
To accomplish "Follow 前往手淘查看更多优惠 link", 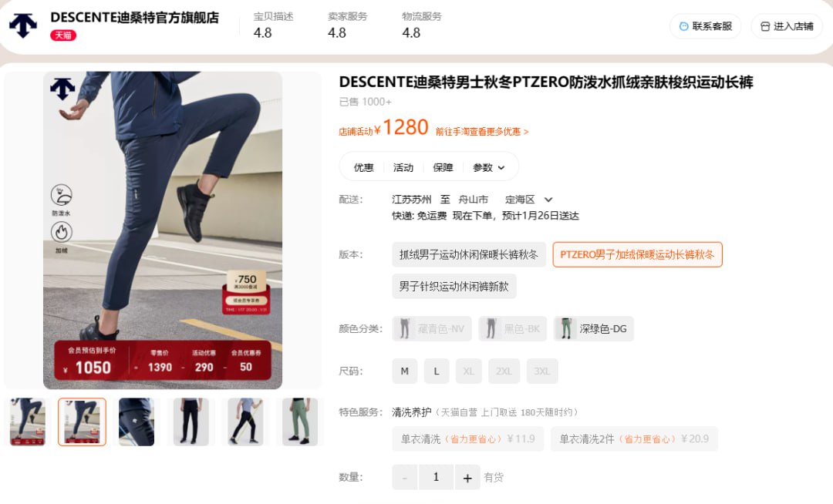I will [x=482, y=132].
